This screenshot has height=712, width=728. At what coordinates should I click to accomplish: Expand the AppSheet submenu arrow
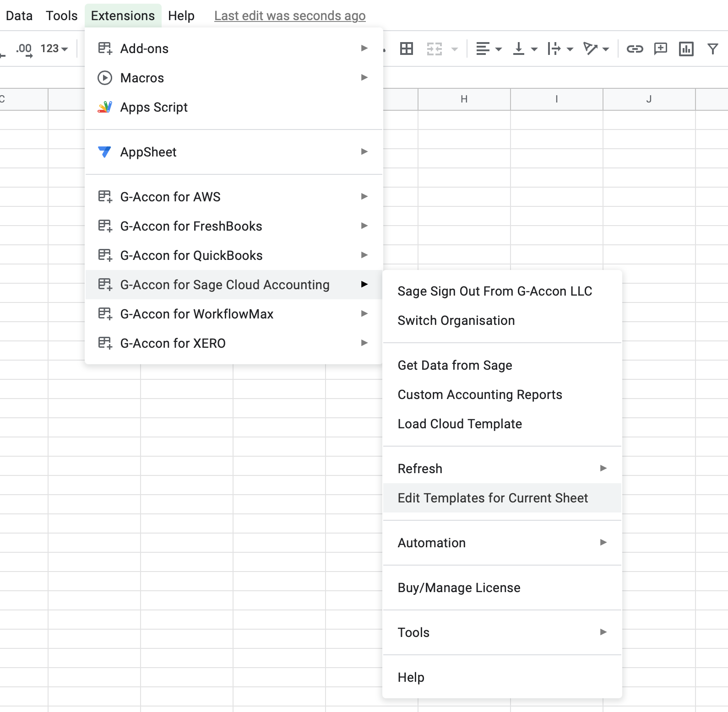(x=364, y=151)
